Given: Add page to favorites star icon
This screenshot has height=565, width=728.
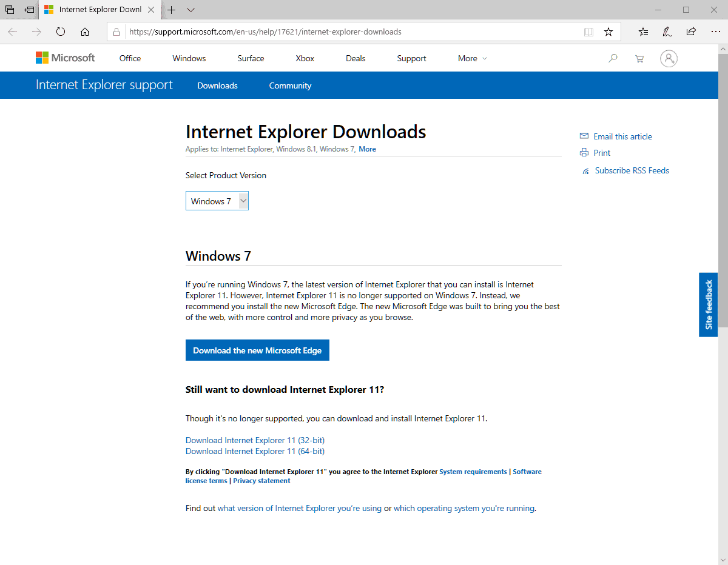Looking at the screenshot, I should click(608, 32).
